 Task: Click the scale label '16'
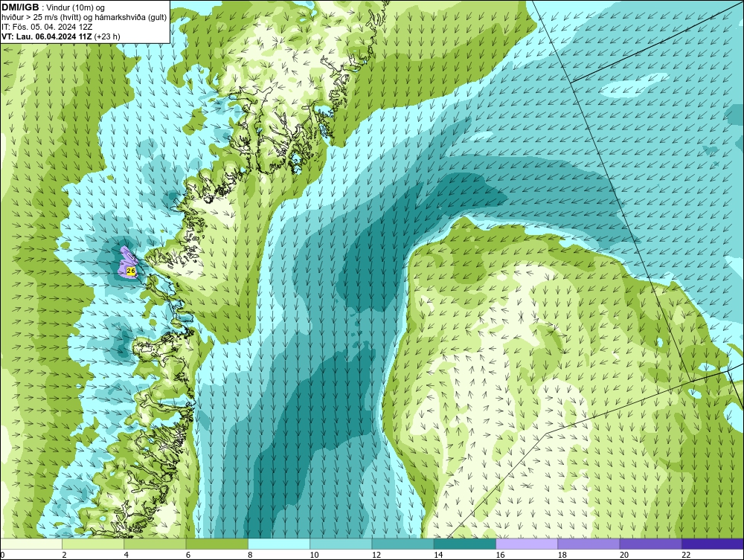pyautogui.click(x=500, y=556)
